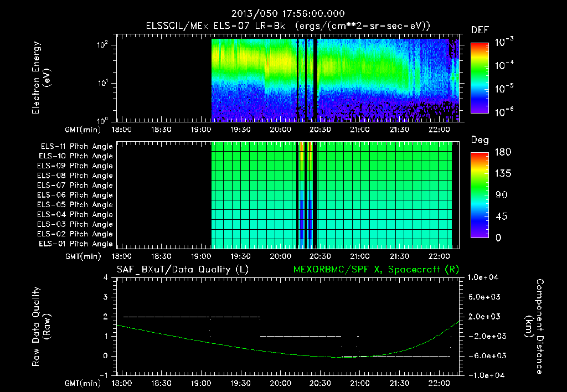
Task: Select ELS-08 Pitch Angle row label
Action: pos(75,176)
